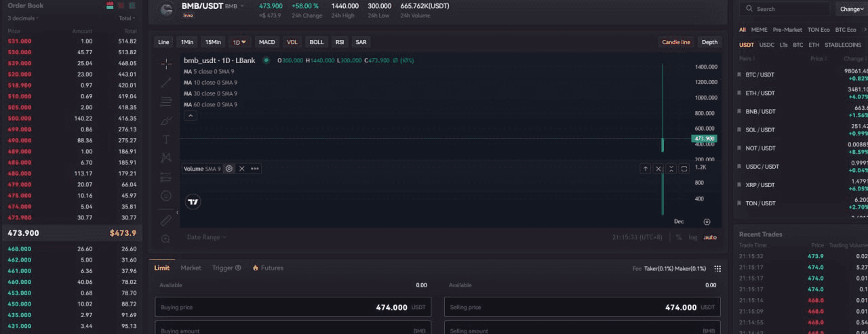Select the brush drawing tool

point(166,121)
